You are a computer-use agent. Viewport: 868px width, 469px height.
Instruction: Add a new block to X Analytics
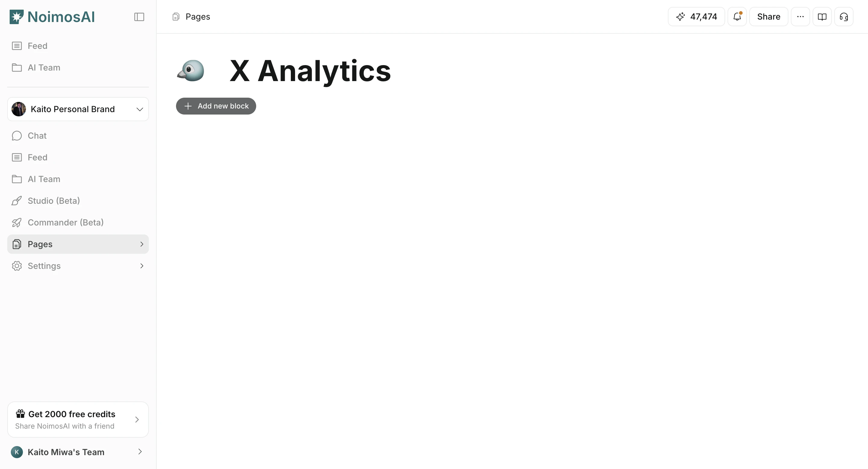(x=216, y=106)
